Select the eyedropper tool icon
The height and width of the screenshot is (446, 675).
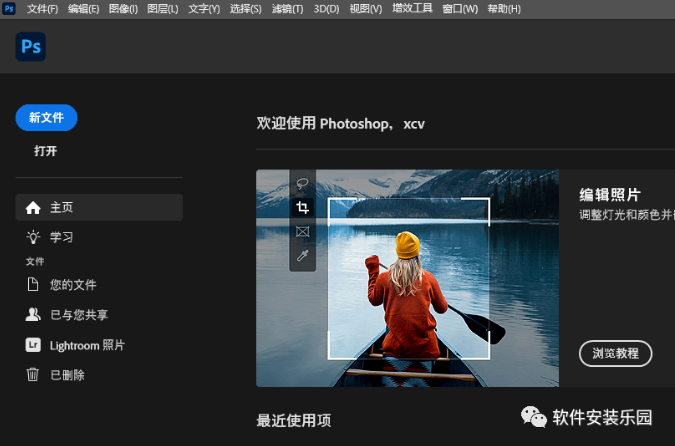[302, 257]
